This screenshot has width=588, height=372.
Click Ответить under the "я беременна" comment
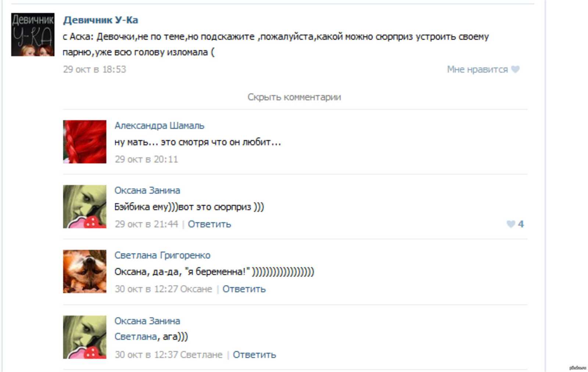(x=244, y=289)
